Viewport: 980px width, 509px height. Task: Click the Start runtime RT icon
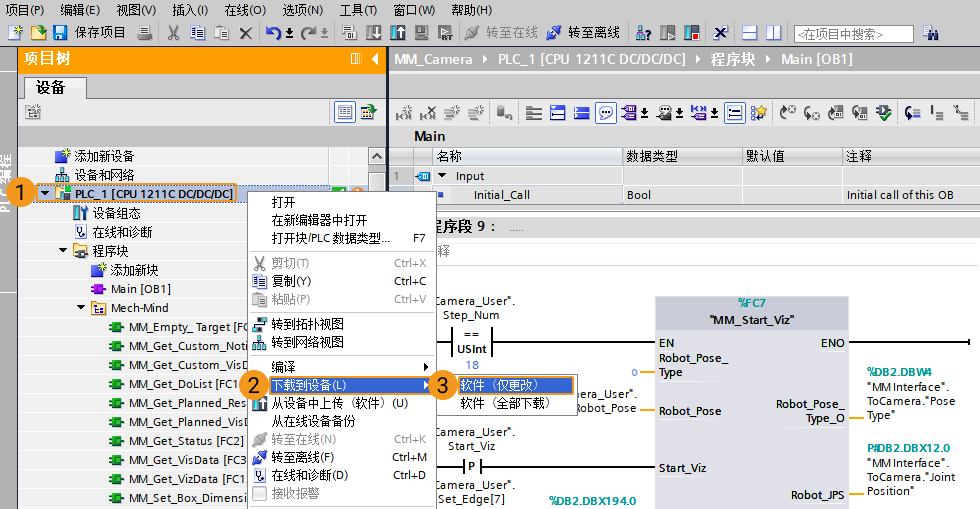pos(446,33)
